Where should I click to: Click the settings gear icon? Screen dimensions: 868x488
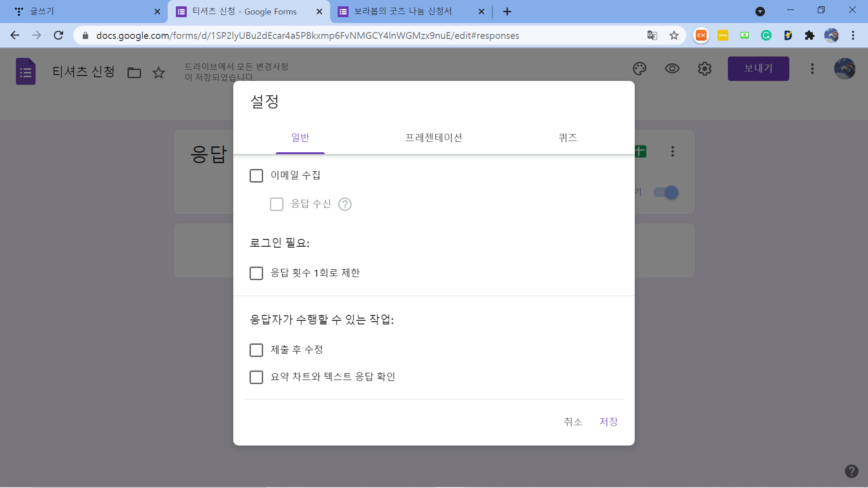tap(704, 69)
